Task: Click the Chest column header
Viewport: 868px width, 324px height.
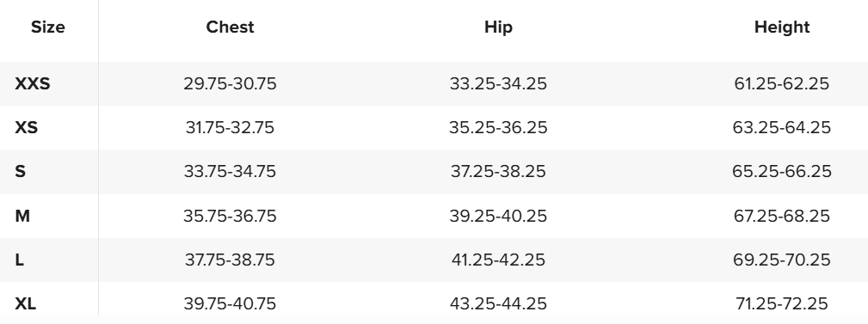Action: [x=230, y=28]
